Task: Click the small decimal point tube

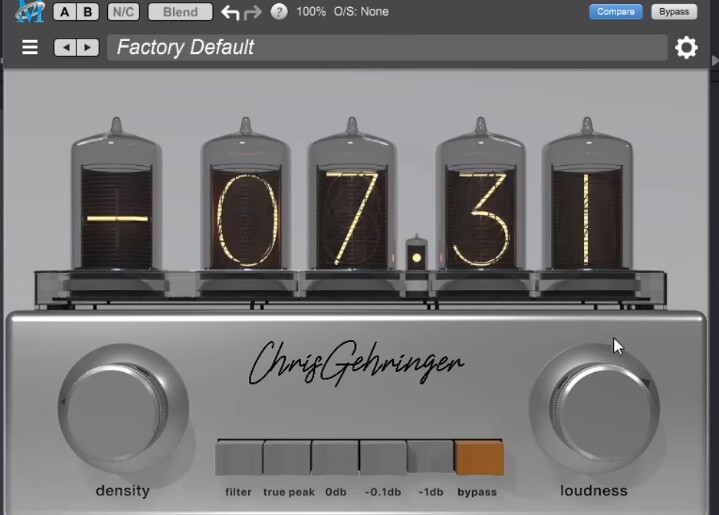Action: (x=416, y=253)
